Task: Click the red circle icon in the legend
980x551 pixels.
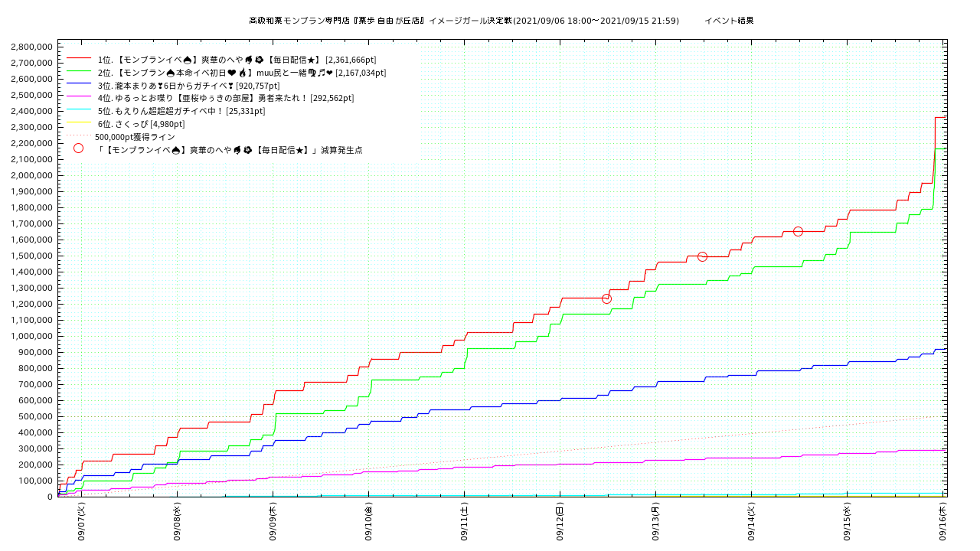Action: click(x=78, y=148)
